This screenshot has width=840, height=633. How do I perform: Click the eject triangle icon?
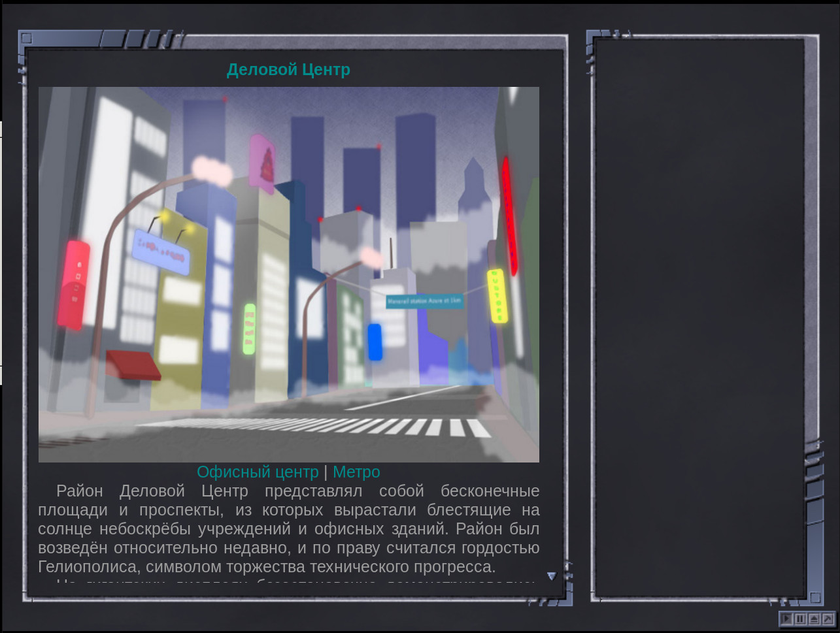815,619
